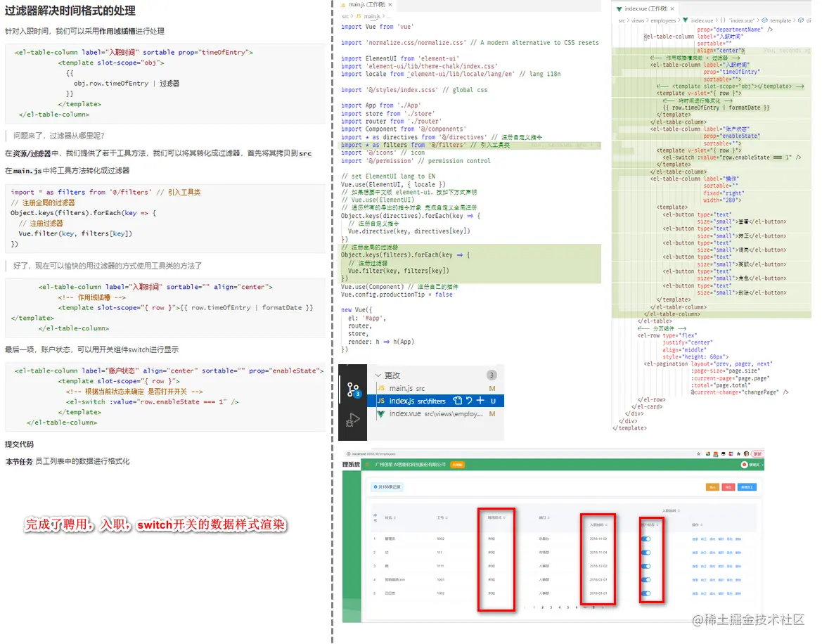Click 'main.js' breadcrumb in main.js editor
This screenshot has width=822, height=644.
tap(372, 16)
